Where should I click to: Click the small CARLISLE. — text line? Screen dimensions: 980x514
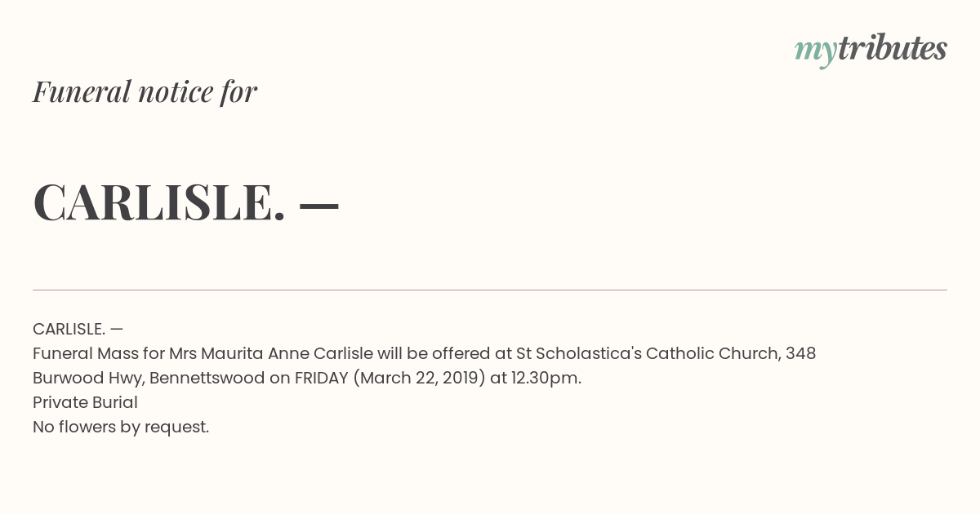tap(78, 329)
